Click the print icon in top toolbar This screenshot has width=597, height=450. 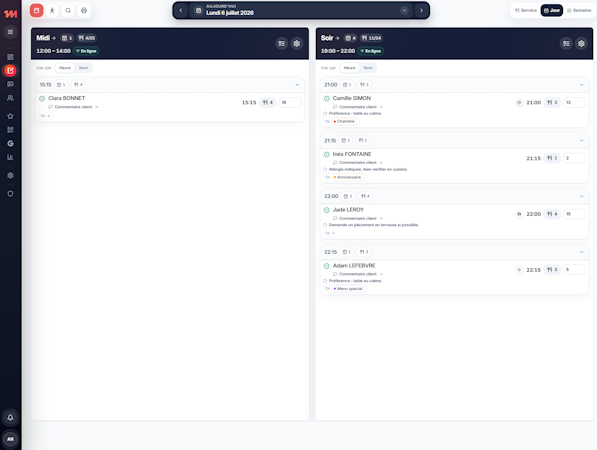(x=84, y=11)
